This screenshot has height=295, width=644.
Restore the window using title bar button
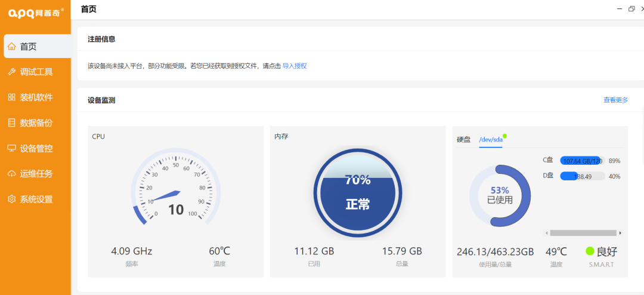[x=631, y=9]
